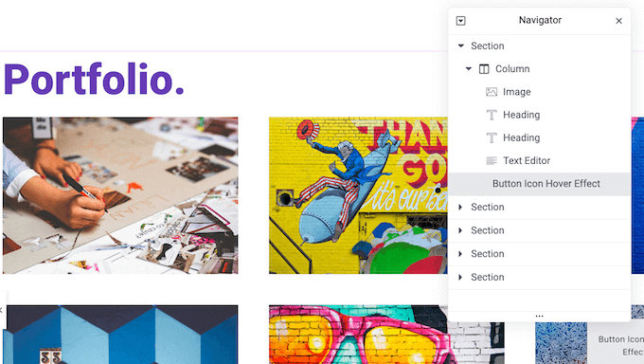Expand the last Section in Navigator
This screenshot has width=644, height=364.
coord(460,277)
